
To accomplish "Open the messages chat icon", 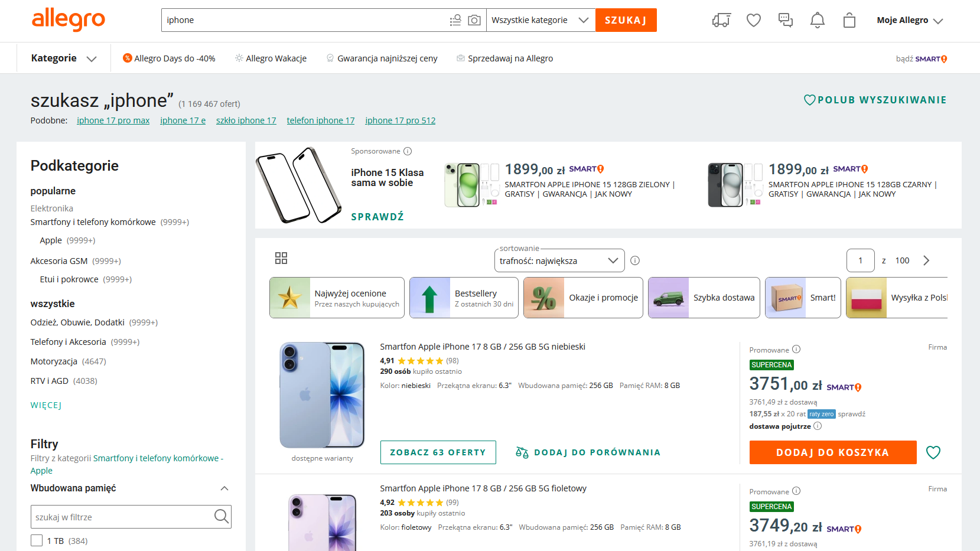I will pyautogui.click(x=786, y=20).
